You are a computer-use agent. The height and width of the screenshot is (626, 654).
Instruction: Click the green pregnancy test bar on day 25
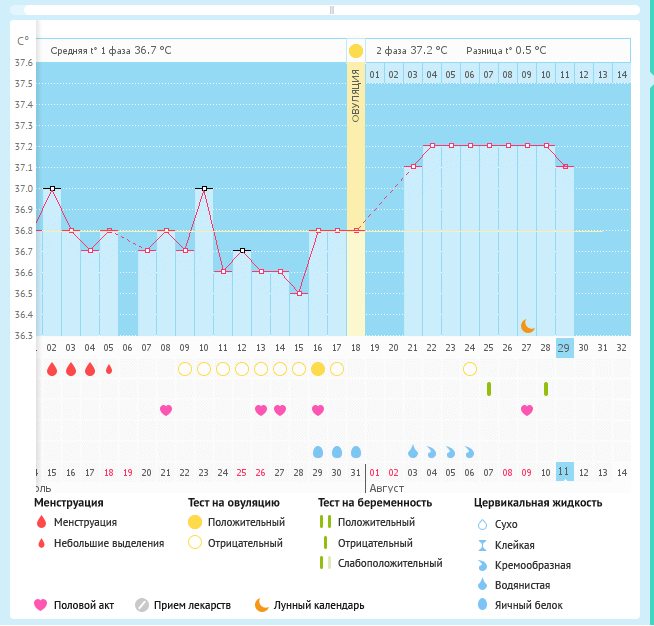click(x=489, y=389)
